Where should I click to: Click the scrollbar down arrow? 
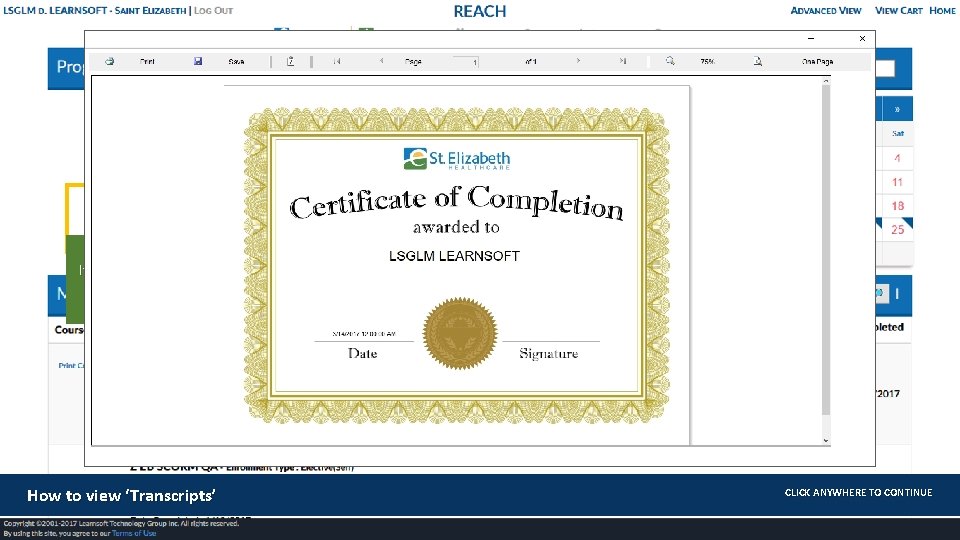(x=826, y=440)
